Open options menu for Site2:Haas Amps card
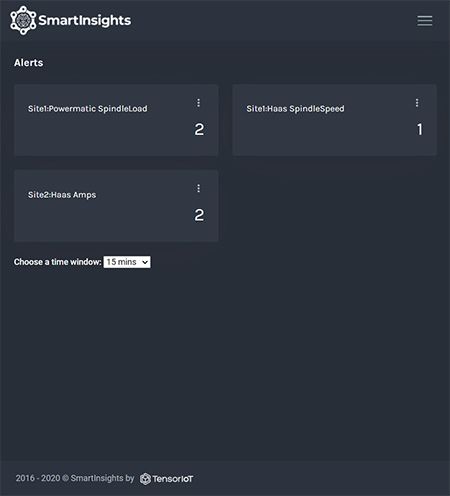This screenshot has height=496, width=450. (199, 188)
